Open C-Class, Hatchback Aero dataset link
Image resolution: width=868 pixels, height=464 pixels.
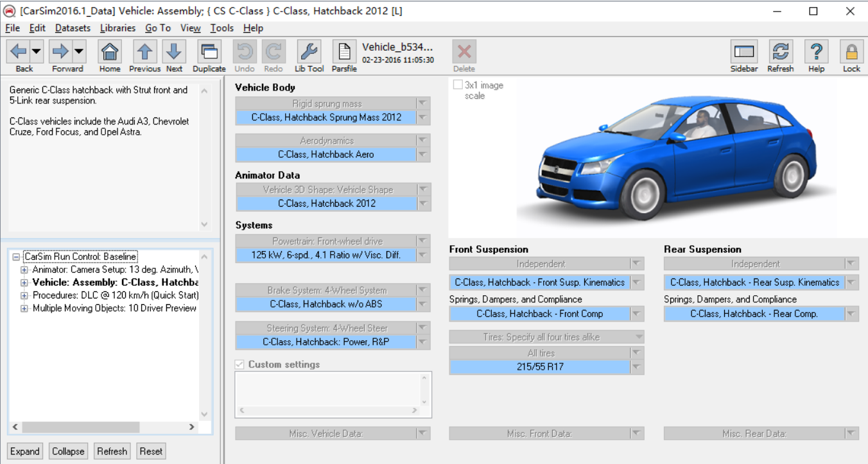pyautogui.click(x=326, y=154)
